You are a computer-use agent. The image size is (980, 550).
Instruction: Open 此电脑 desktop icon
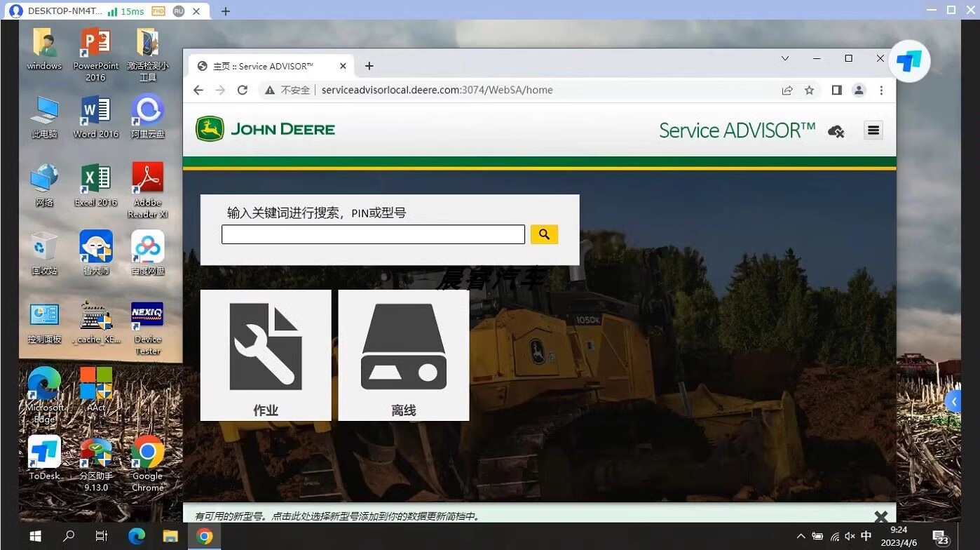point(44,116)
